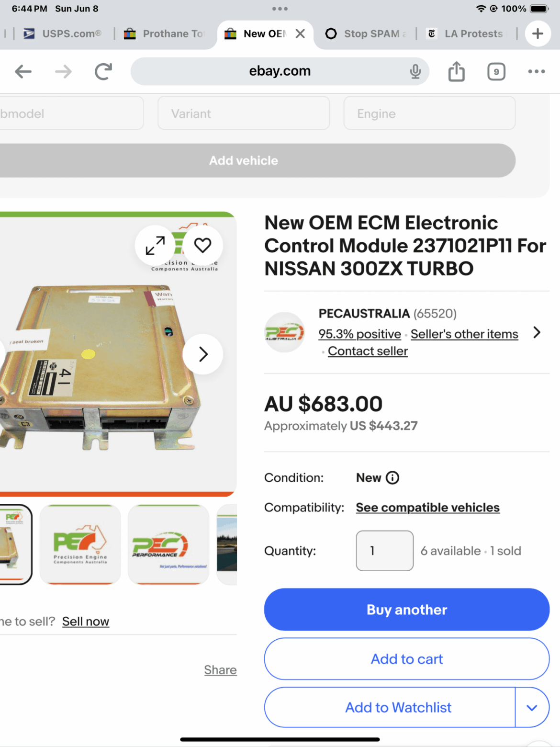Open the browser options ellipsis menu
Screen dimensions: 560x747
pyautogui.click(x=536, y=71)
